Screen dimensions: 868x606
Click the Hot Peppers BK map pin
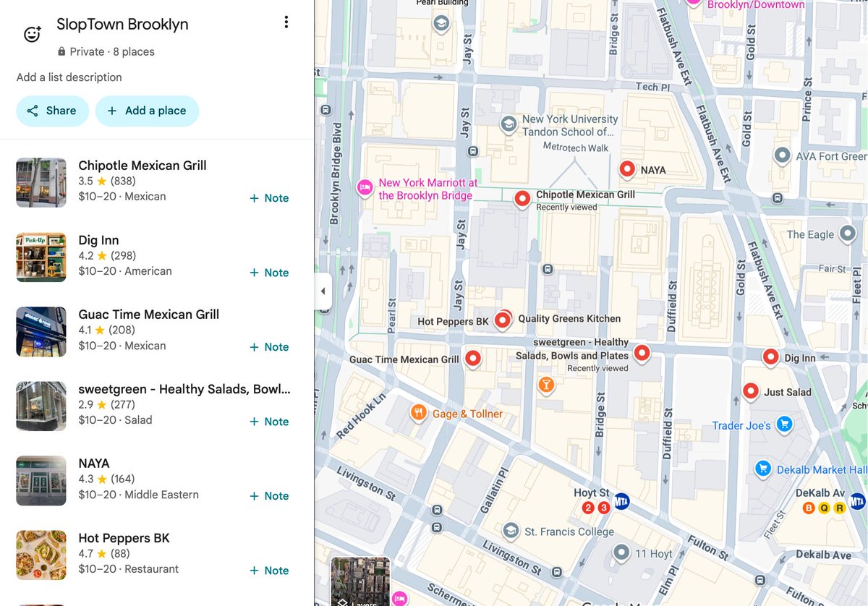[x=501, y=320]
